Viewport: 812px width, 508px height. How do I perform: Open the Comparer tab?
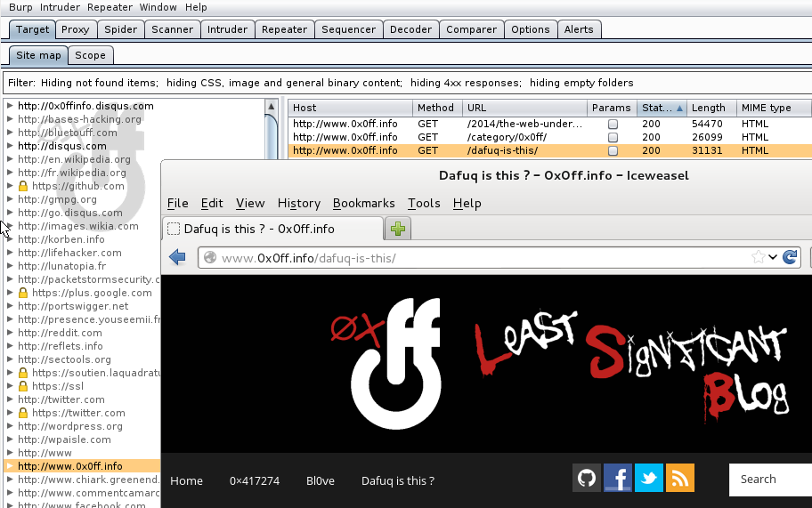(x=471, y=29)
